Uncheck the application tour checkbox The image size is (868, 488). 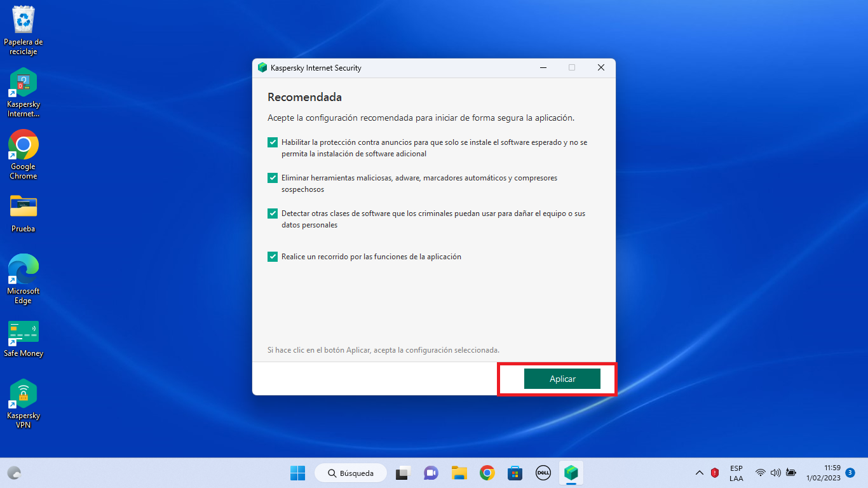[273, 257]
